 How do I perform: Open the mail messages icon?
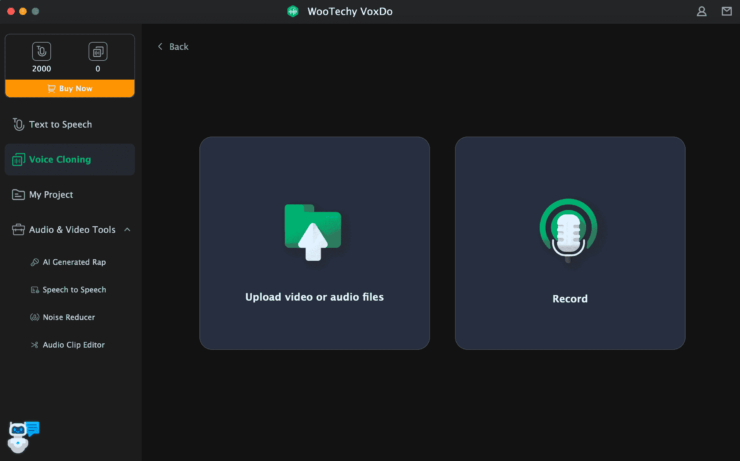click(726, 11)
